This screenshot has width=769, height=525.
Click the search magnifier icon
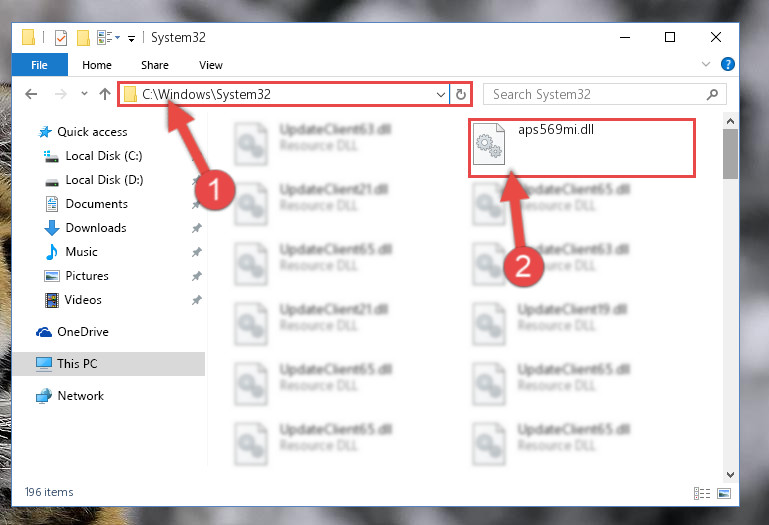712,94
